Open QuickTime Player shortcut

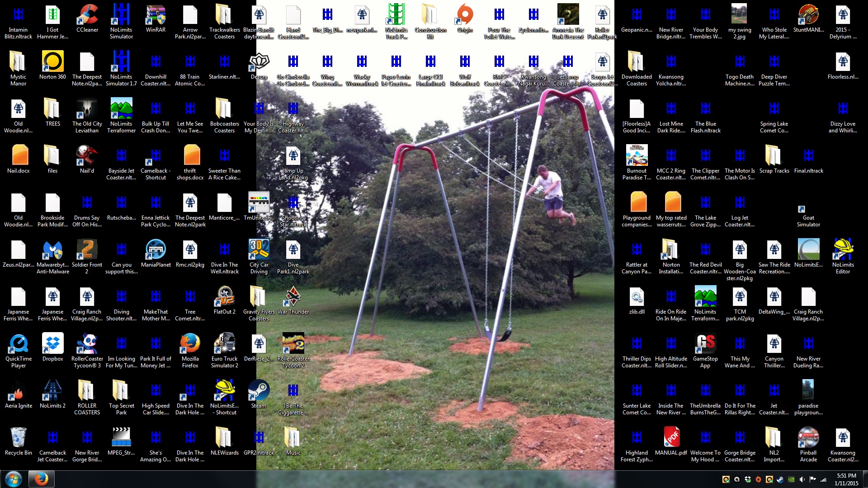click(x=18, y=344)
